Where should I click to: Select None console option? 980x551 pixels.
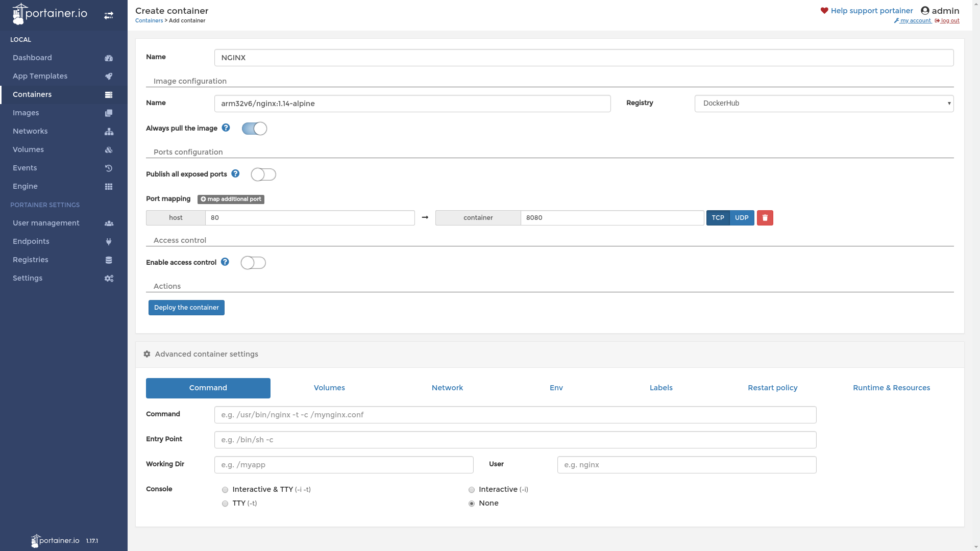pos(472,504)
